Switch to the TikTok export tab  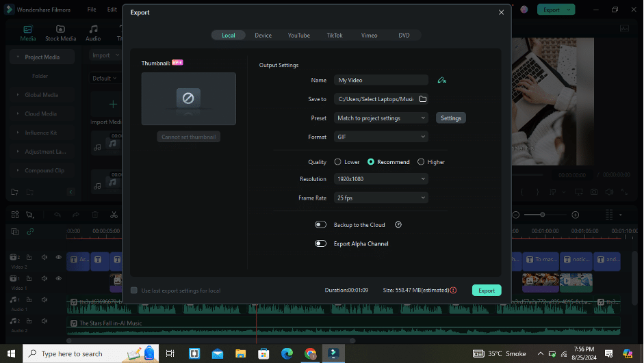pyautogui.click(x=335, y=36)
